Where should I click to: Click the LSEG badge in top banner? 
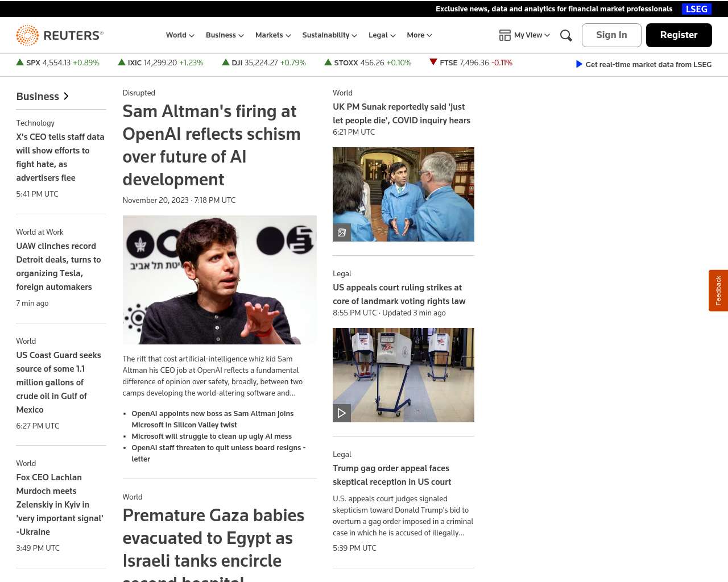(x=697, y=9)
